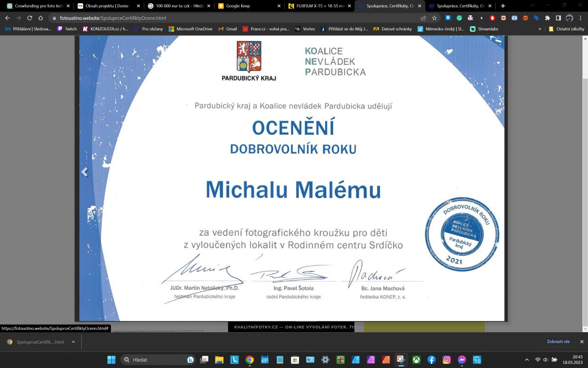Close the downloads bar

pyautogui.click(x=582, y=342)
